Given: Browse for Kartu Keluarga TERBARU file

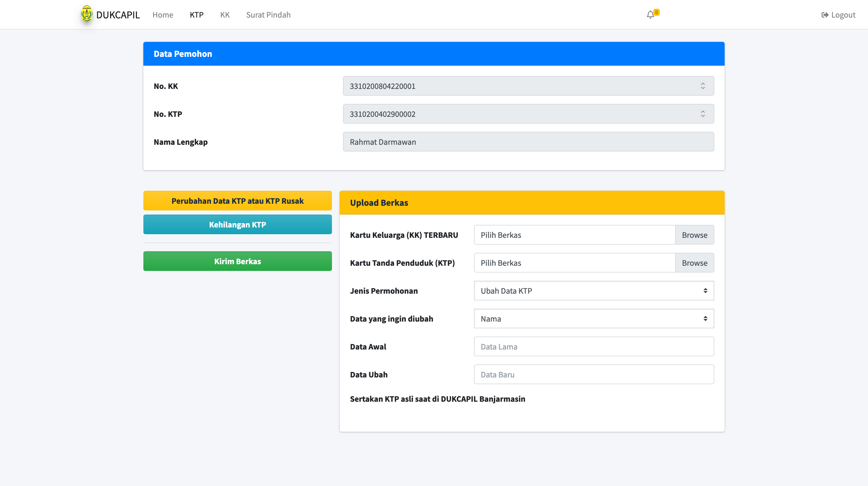Looking at the screenshot, I should pos(694,235).
